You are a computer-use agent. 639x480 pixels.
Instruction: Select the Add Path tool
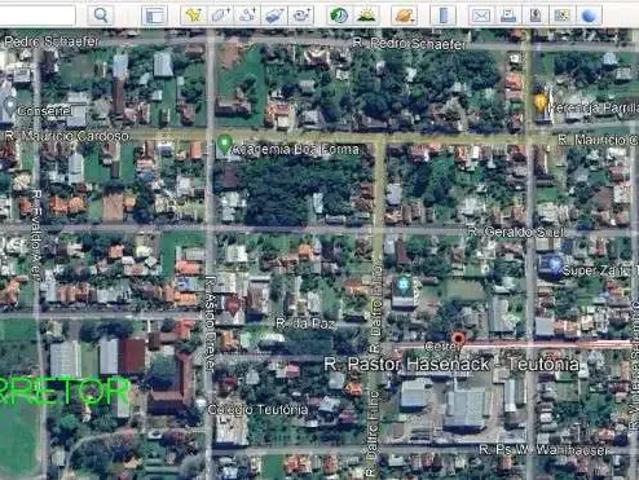[247, 15]
